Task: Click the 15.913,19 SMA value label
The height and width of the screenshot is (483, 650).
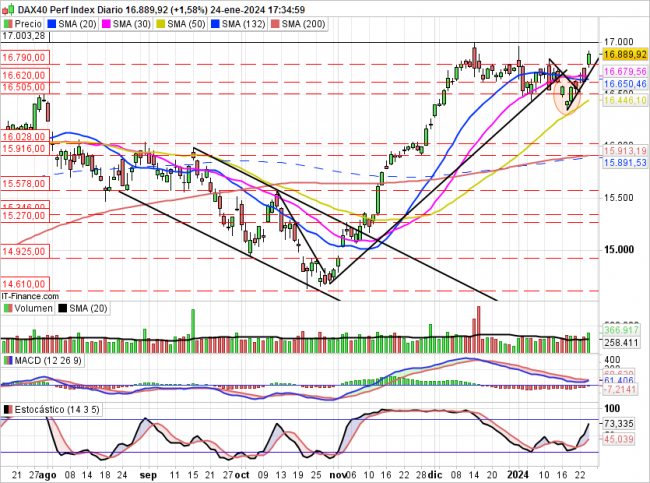Action: tap(625, 151)
